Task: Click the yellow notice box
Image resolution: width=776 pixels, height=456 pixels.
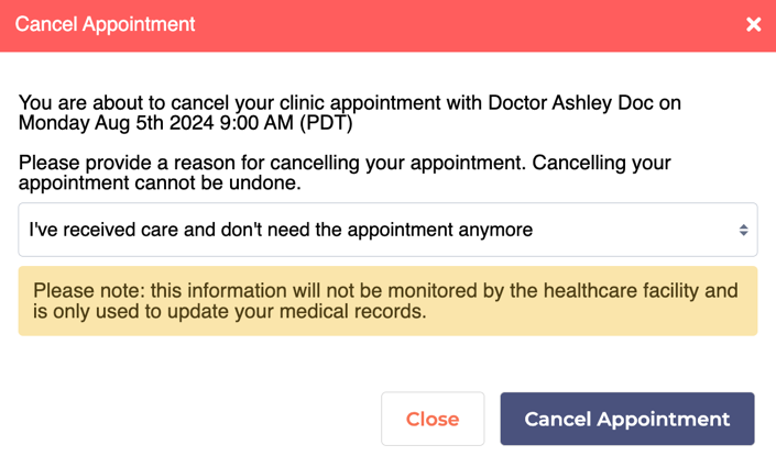Action: click(387, 301)
